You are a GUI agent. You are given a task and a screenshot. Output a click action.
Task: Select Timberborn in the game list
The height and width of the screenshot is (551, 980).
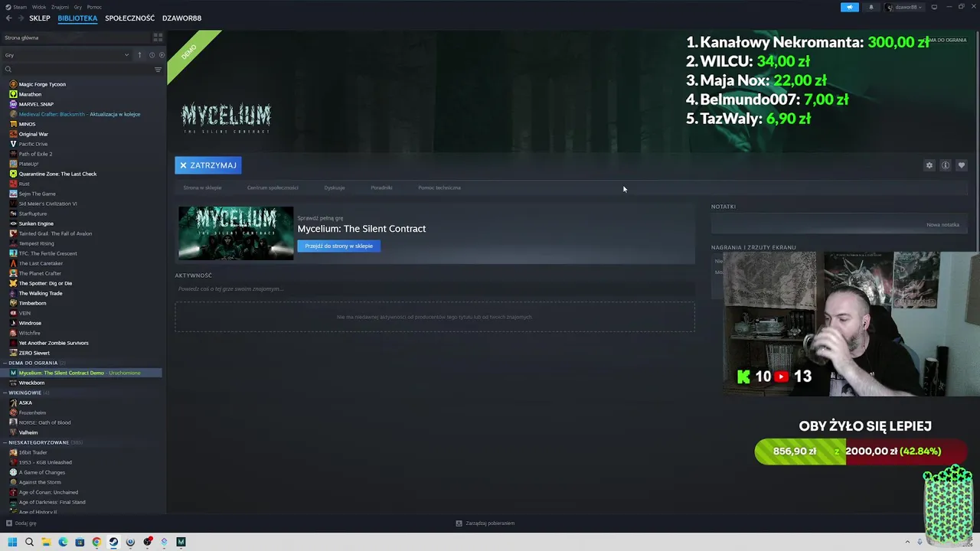32,303
